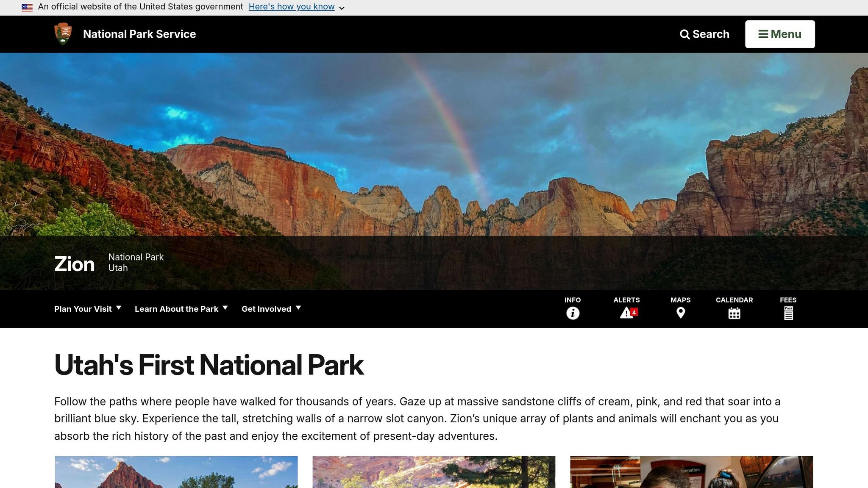Image resolution: width=868 pixels, height=488 pixels.
Task: Open the Calendar grid icon
Action: tap(734, 313)
